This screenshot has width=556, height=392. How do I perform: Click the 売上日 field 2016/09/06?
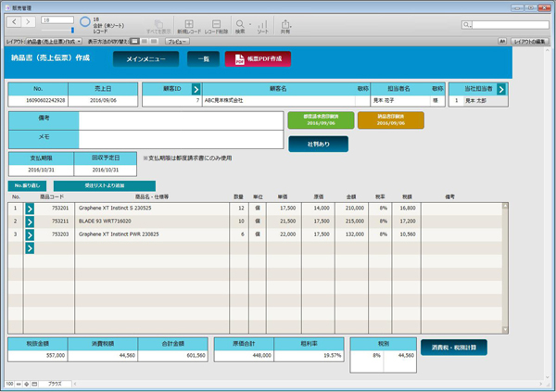point(103,101)
